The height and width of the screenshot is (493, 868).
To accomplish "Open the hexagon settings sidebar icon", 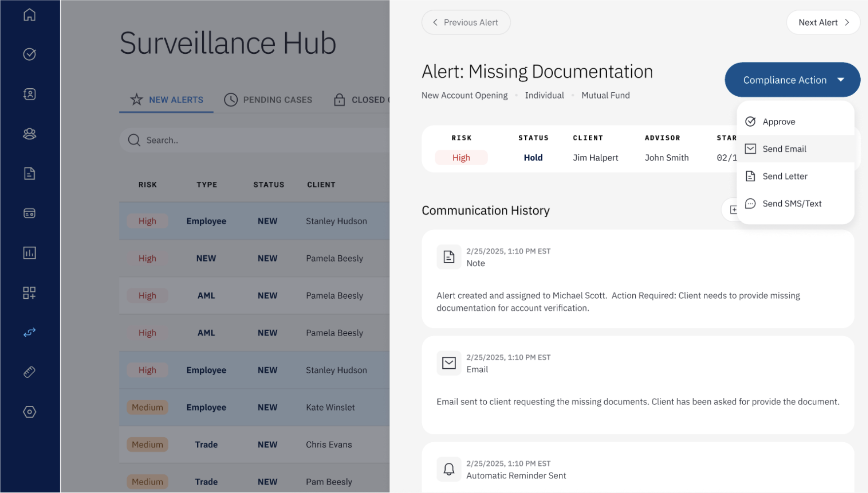I will 30,412.
